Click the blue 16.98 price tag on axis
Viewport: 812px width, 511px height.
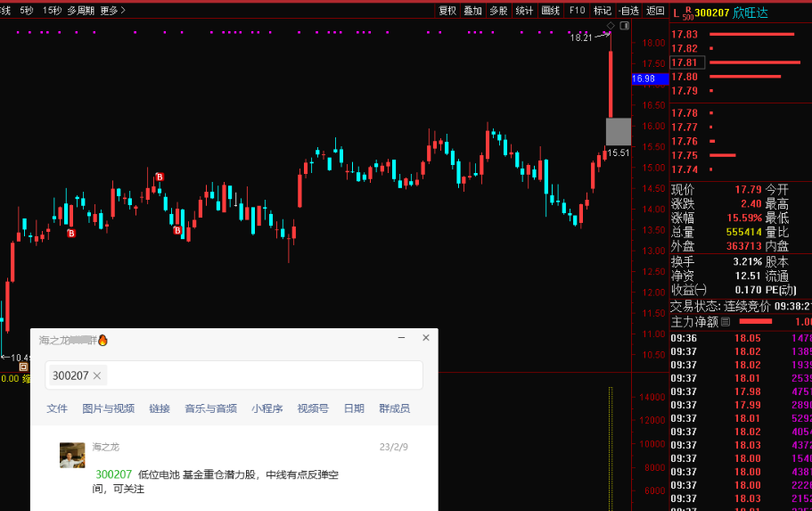coord(650,78)
